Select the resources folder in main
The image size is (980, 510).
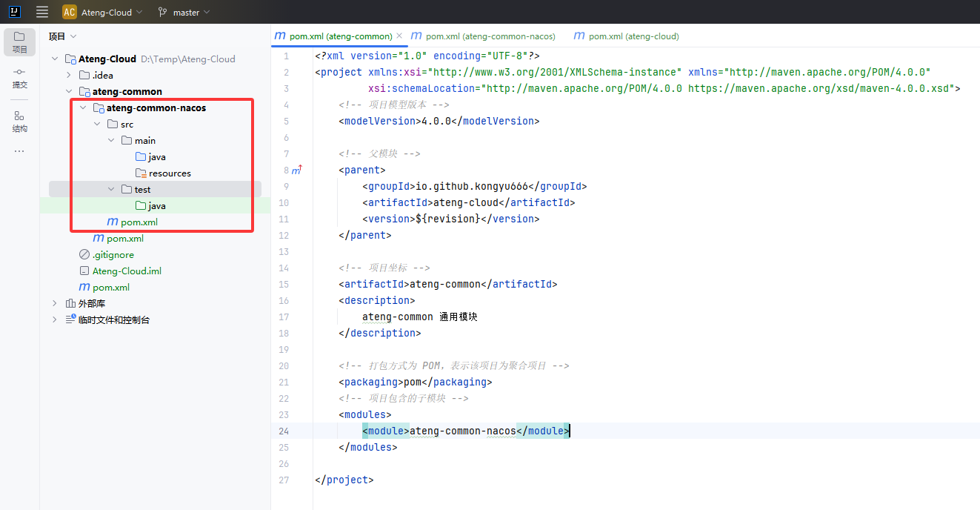pos(170,173)
